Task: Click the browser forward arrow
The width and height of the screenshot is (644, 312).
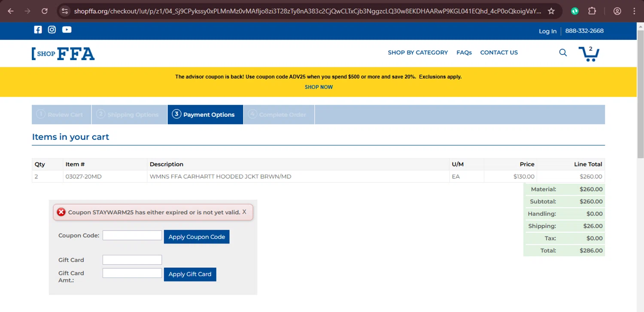Action: (27, 11)
